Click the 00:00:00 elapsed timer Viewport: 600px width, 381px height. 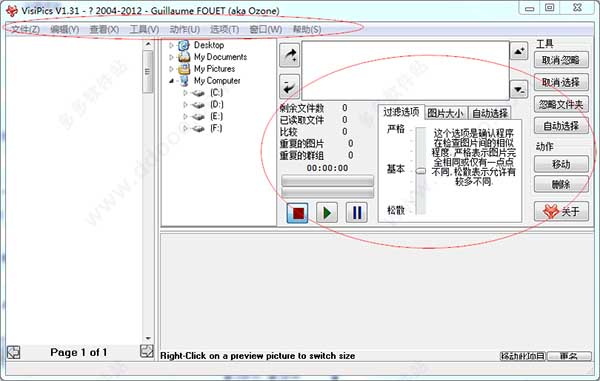(x=327, y=168)
